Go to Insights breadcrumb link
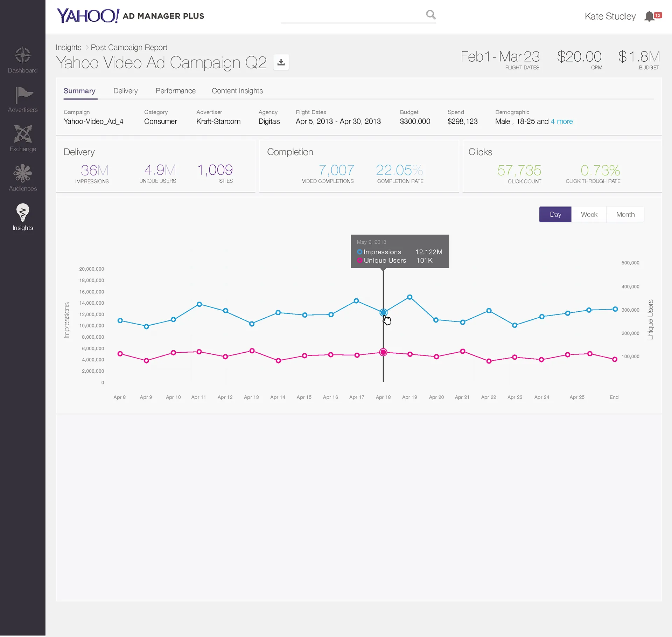The width and height of the screenshot is (672, 637). coord(69,47)
